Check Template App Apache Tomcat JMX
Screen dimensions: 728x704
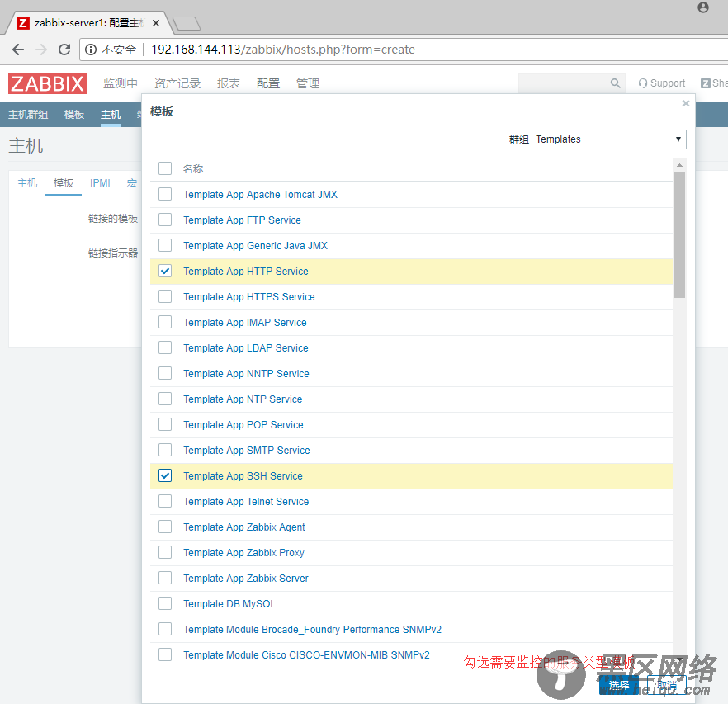point(165,194)
